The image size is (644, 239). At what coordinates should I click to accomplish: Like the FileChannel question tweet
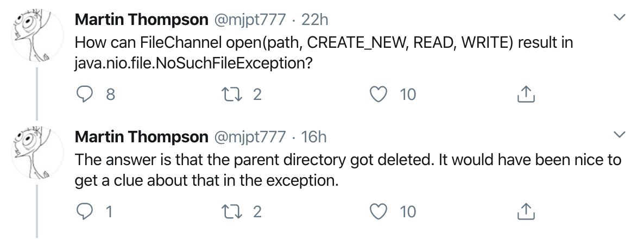(x=378, y=95)
